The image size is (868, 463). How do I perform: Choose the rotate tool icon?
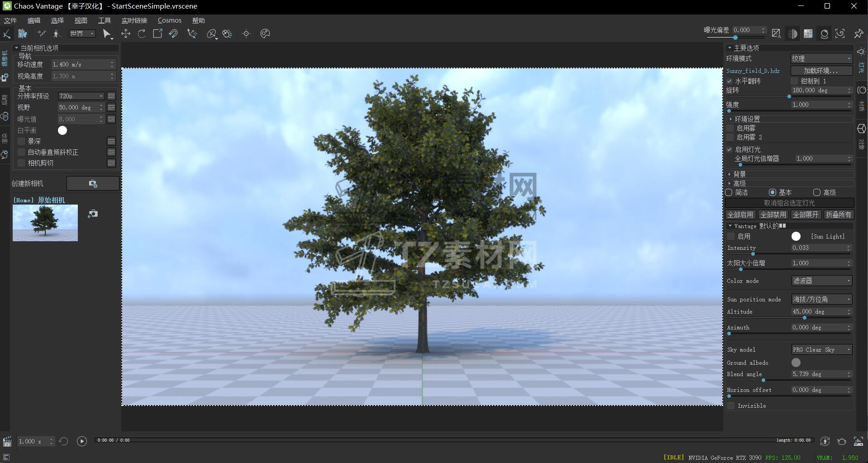(142, 33)
